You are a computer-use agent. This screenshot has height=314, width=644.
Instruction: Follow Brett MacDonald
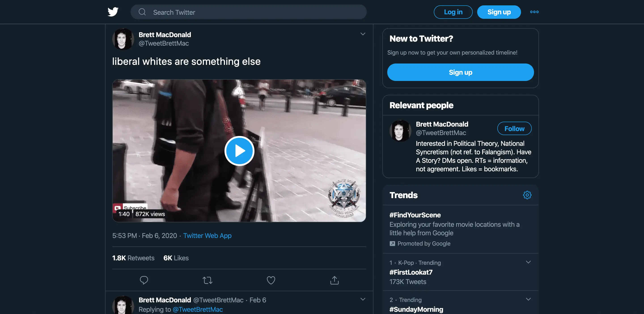[514, 129]
